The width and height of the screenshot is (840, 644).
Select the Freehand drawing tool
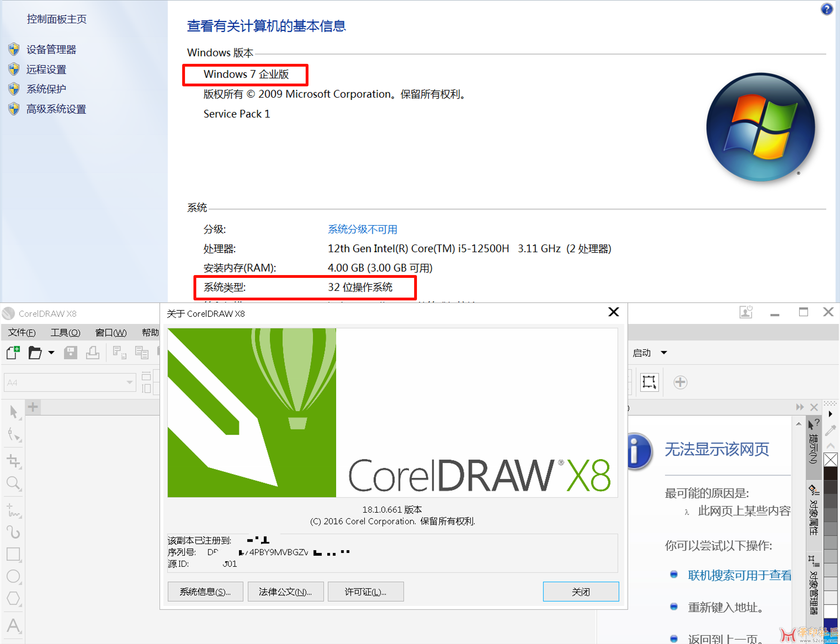(x=14, y=510)
